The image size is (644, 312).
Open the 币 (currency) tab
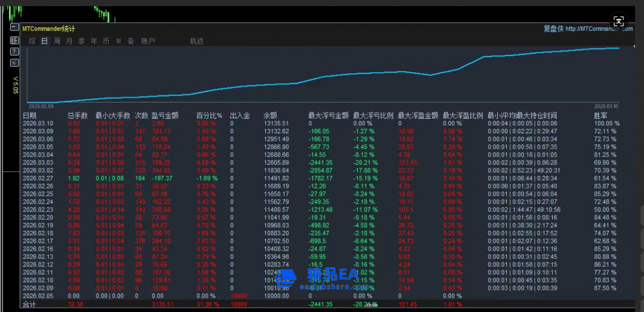coord(106,41)
